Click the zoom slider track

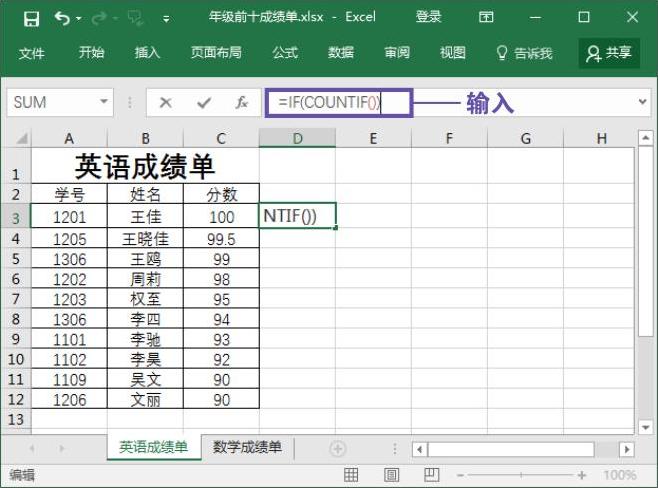(521, 475)
